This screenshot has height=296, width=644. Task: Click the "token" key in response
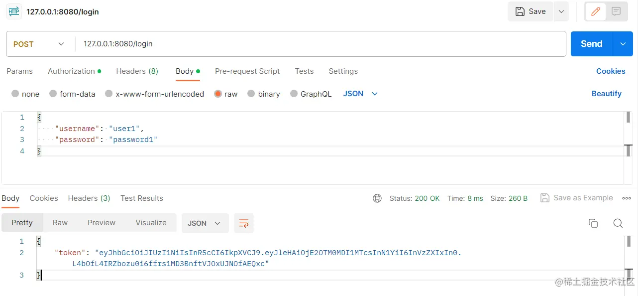coord(71,253)
